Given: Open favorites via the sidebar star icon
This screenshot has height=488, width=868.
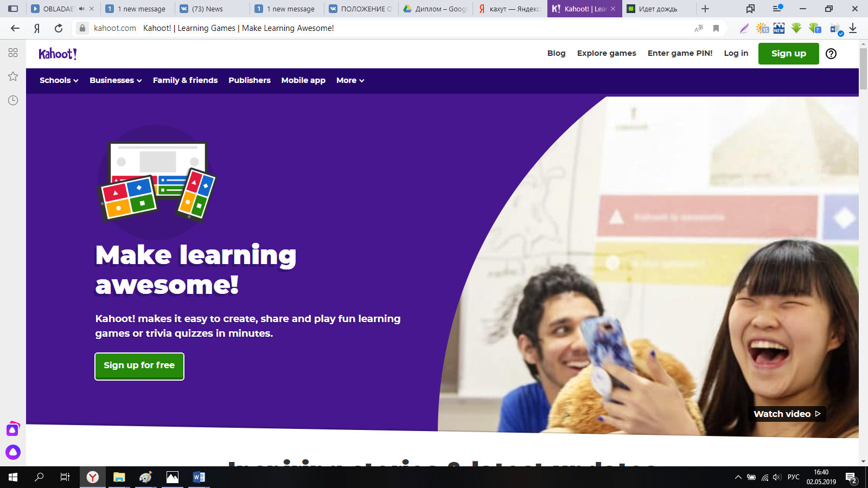Looking at the screenshot, I should (13, 76).
